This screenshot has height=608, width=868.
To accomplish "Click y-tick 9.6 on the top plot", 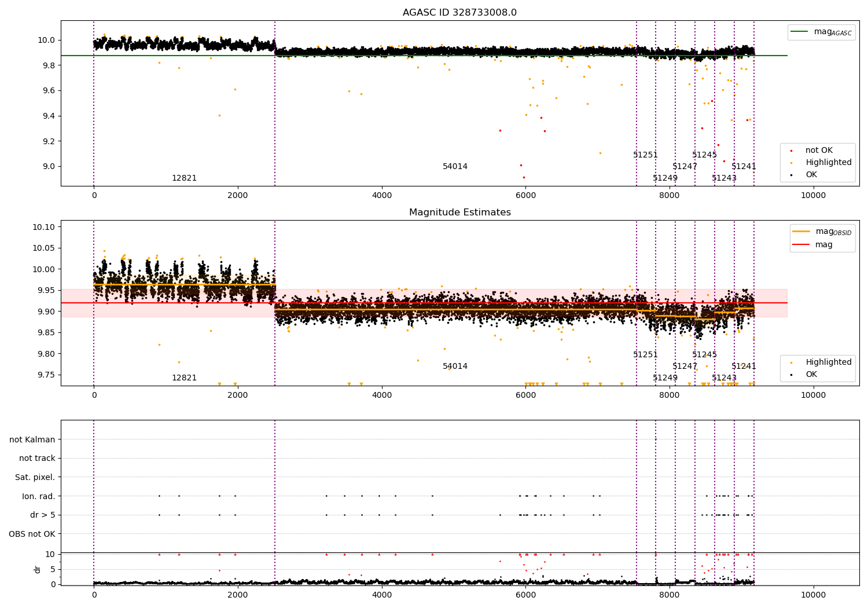I will coord(49,91).
